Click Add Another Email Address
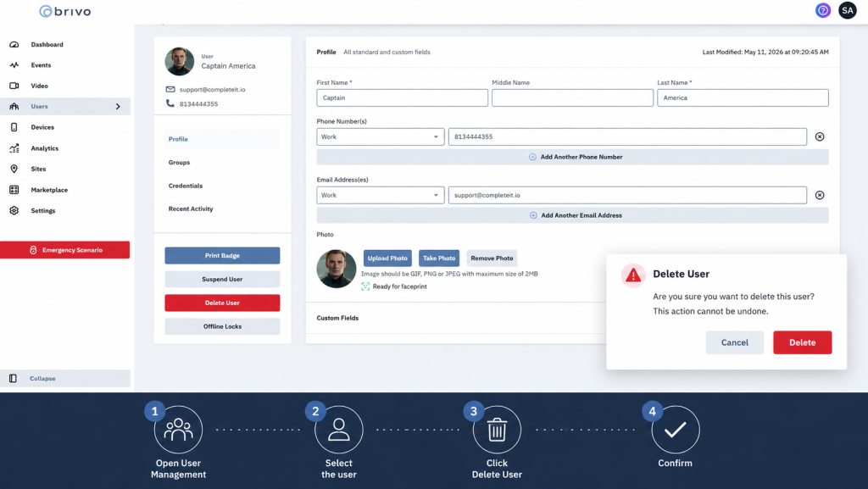 (x=572, y=215)
